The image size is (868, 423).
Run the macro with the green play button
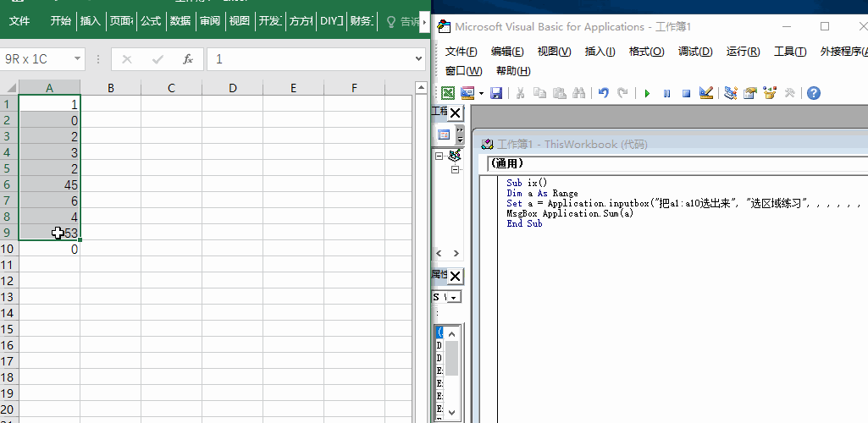(x=647, y=93)
